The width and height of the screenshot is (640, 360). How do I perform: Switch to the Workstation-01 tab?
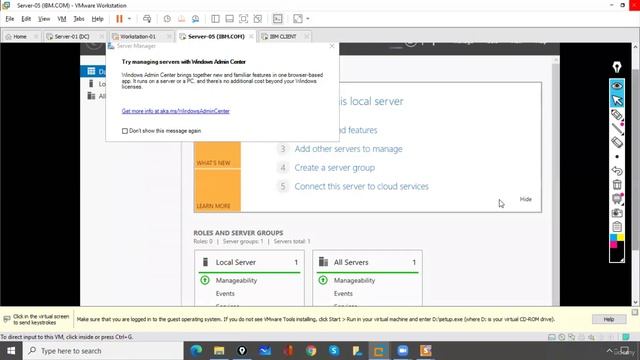(138, 36)
